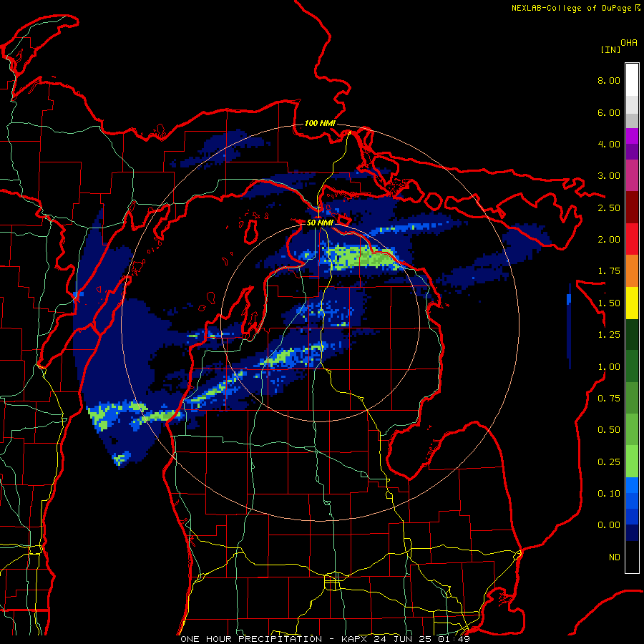This screenshot has width=644, height=644.
Task: Click the 0.25 legend value
Action: [x=609, y=462]
